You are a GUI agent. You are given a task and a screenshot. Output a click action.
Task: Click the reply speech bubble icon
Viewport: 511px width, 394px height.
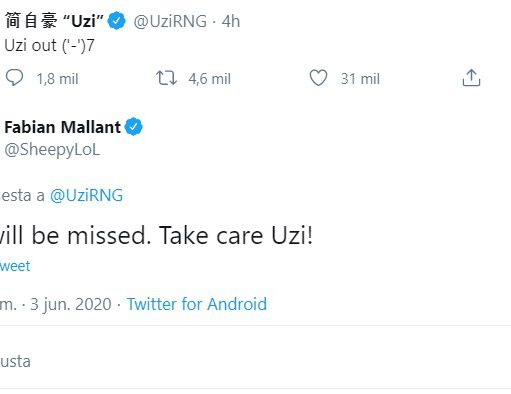tap(14, 78)
